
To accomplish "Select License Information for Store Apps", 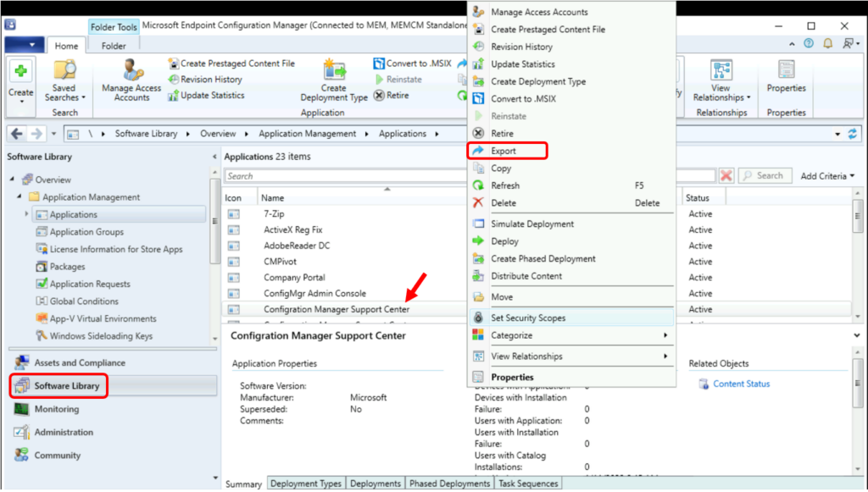I will [115, 249].
